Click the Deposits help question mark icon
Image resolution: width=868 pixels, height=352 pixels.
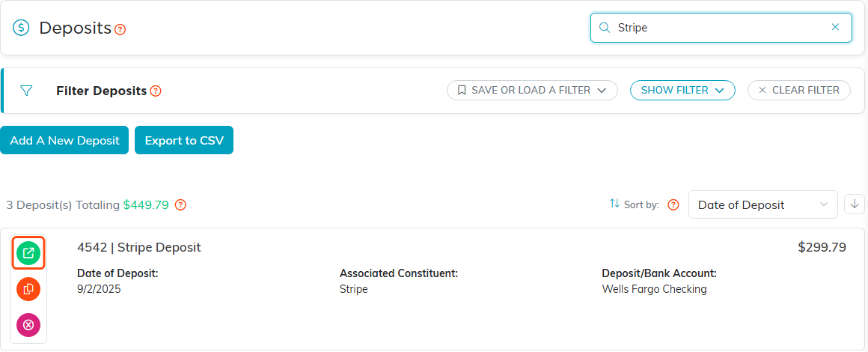pos(120,29)
